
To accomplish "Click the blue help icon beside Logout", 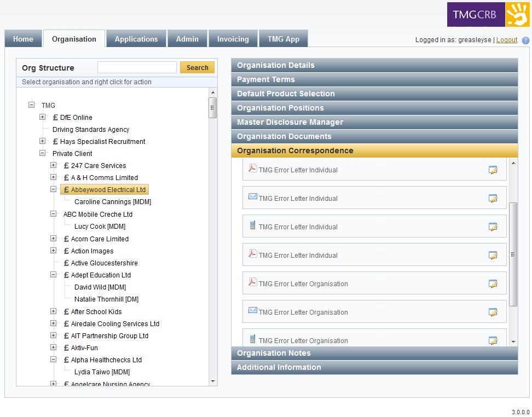I will click(525, 40).
